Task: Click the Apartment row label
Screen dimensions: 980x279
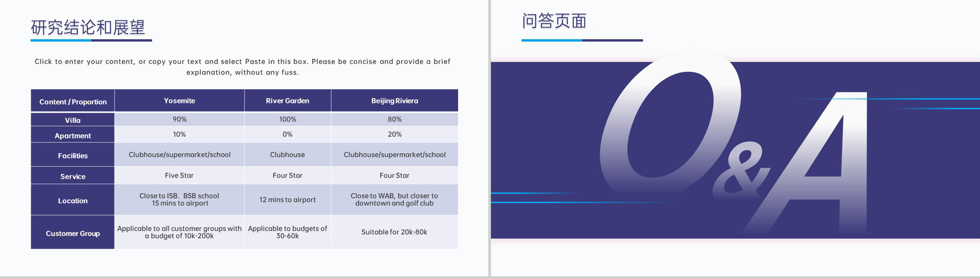Action: click(73, 135)
